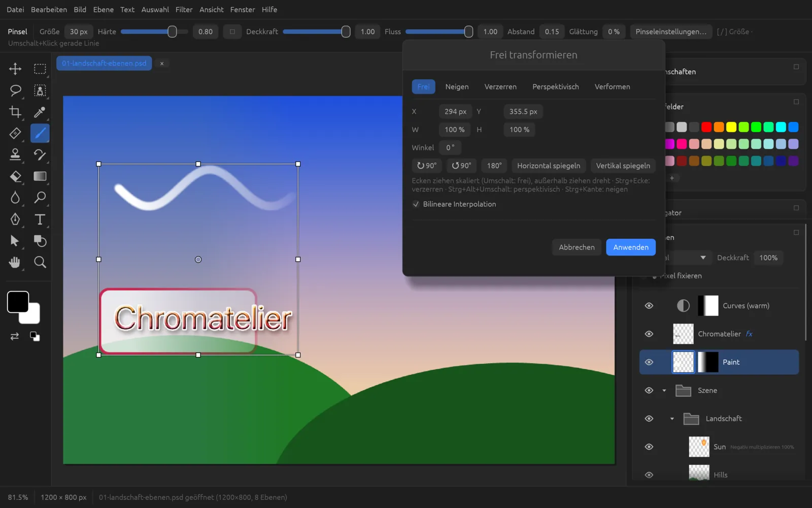Activate the Text tool
This screenshot has height=508, width=812.
pyautogui.click(x=40, y=219)
